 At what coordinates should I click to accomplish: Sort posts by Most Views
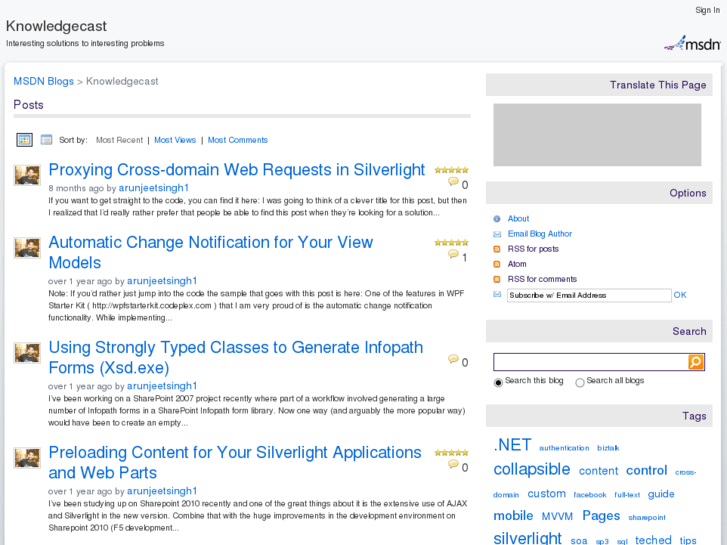(175, 140)
